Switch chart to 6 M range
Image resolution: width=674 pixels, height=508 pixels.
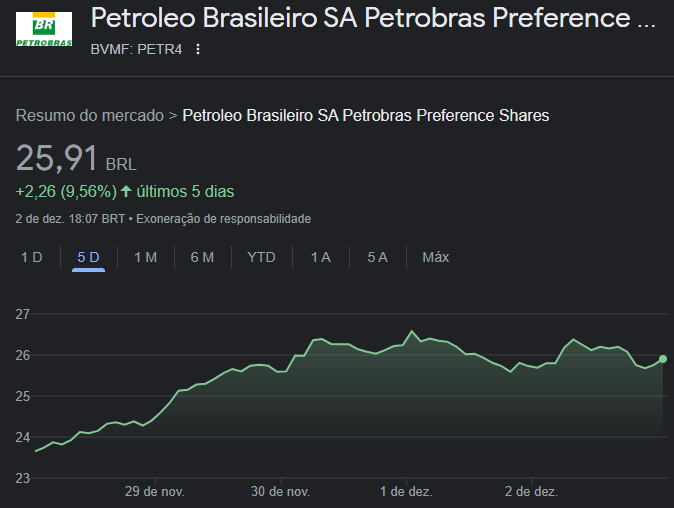click(202, 257)
